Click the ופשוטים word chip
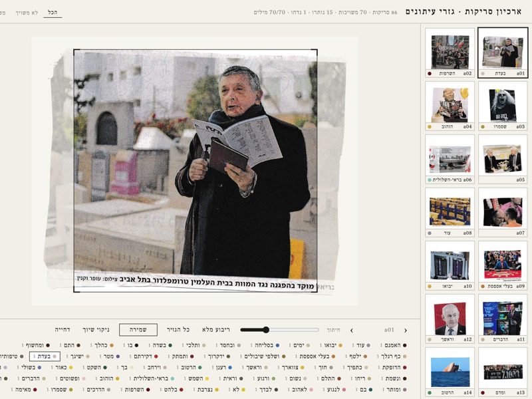532x399 pixels. 71,378
